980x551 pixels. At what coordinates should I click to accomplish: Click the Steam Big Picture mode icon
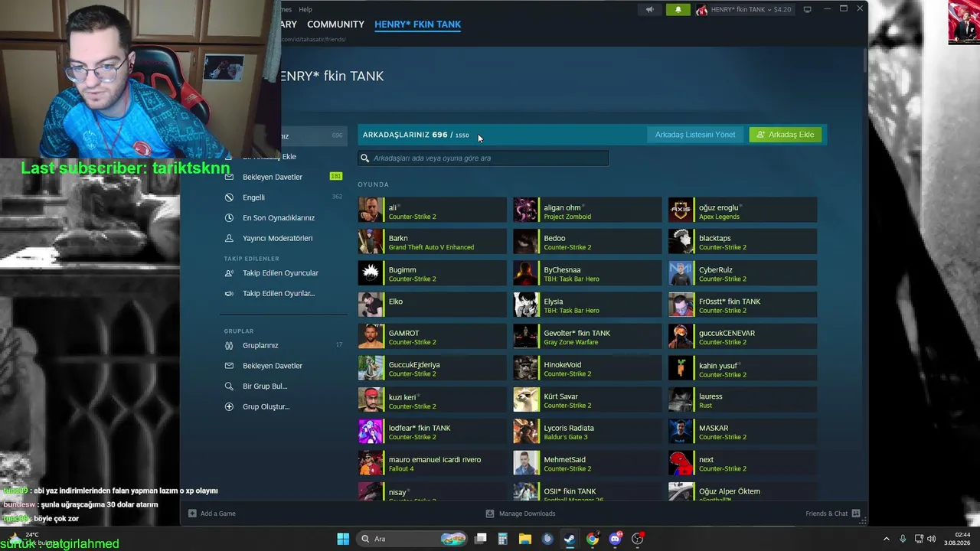(807, 9)
